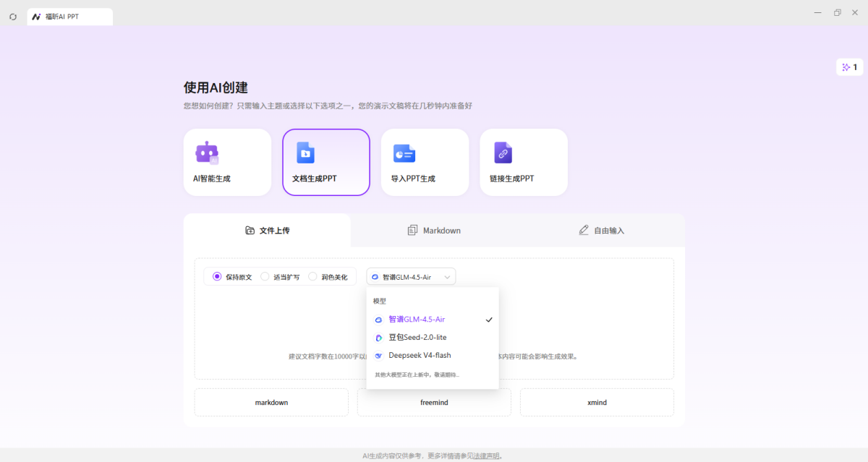The width and height of the screenshot is (868, 462).
Task: Select Deepseek V4-flash in model list
Action: point(433,356)
